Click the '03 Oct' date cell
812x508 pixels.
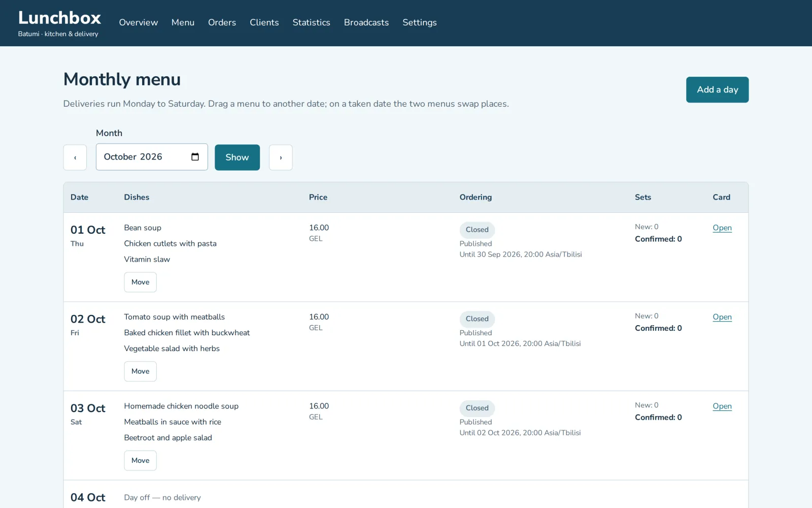pos(88,414)
